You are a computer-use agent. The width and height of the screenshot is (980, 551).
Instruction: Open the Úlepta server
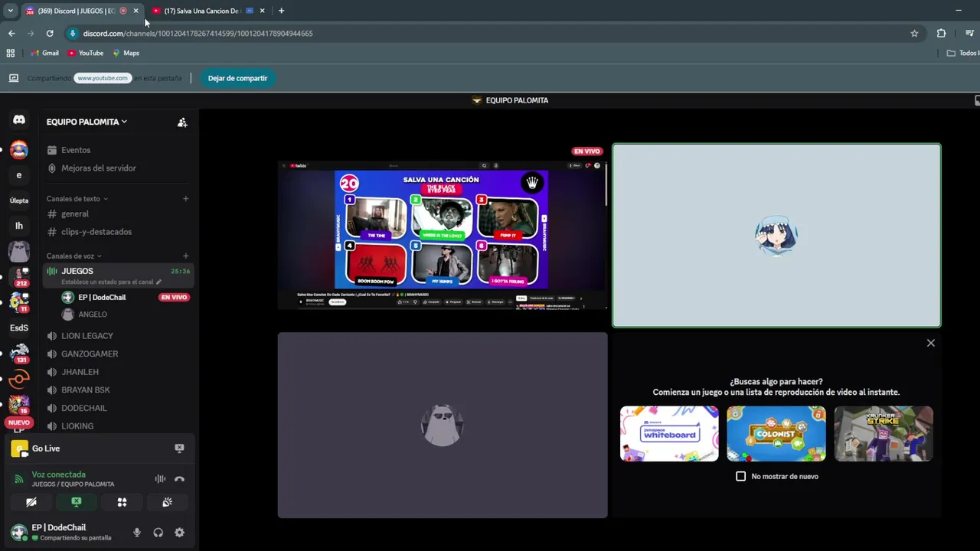pyautogui.click(x=19, y=201)
